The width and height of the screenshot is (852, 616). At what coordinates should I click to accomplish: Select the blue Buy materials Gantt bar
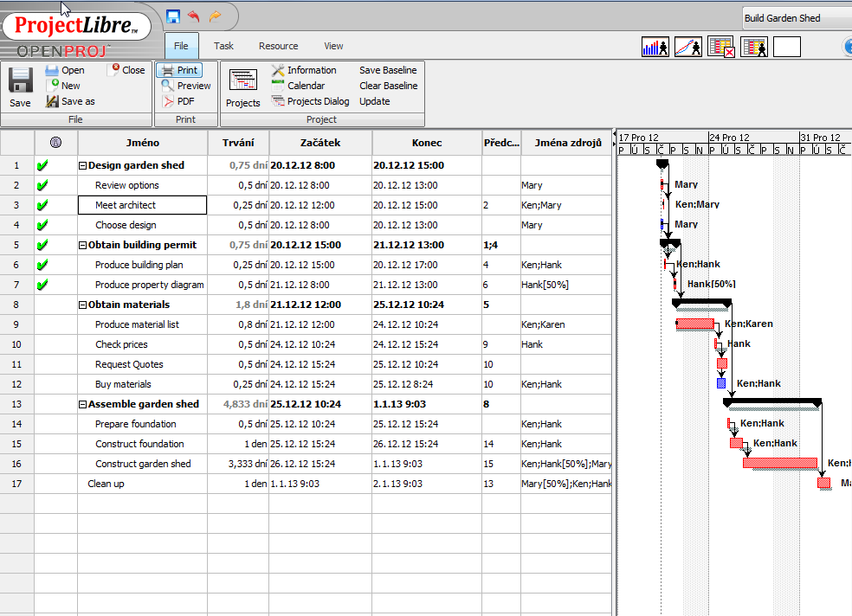[x=721, y=383]
